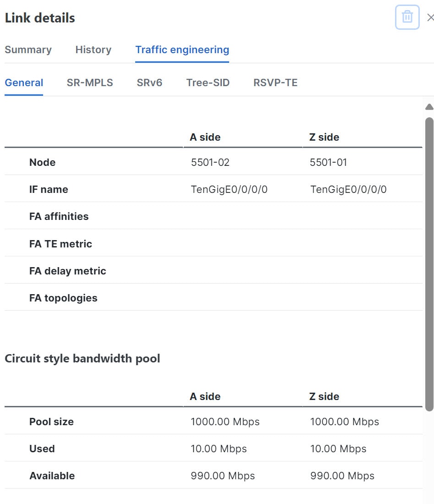434x504 pixels.
Task: Click the trash icon to delete the link
Action: coord(406,17)
